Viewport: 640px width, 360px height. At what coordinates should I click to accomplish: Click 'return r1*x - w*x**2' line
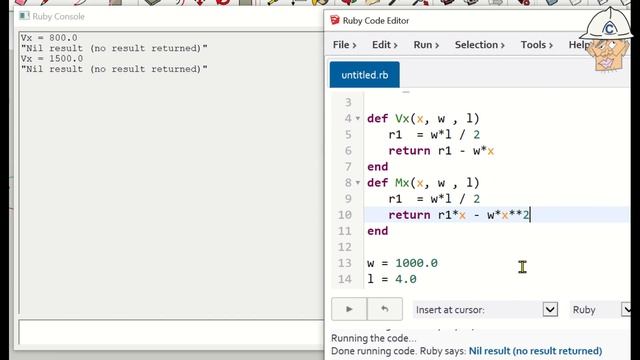[459, 215]
